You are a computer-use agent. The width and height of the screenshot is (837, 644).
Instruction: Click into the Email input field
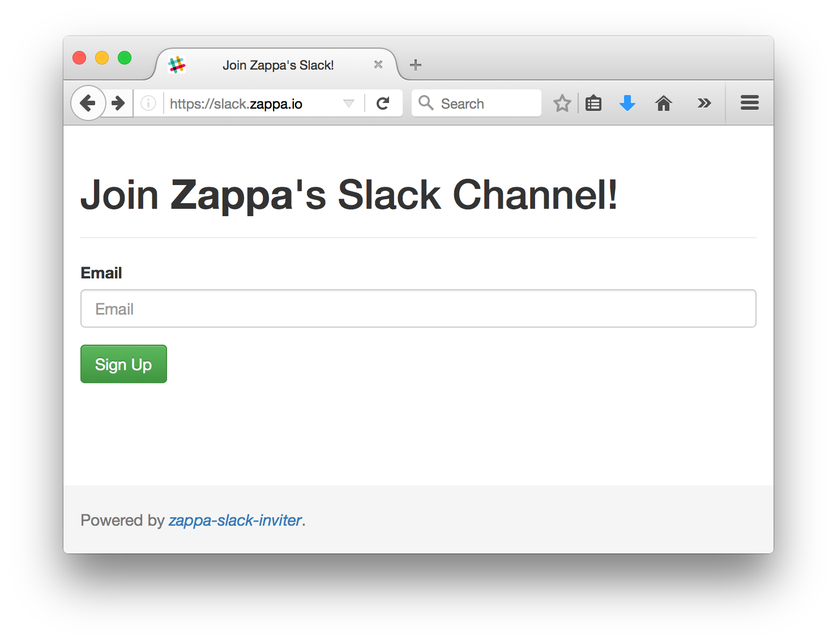coord(418,308)
